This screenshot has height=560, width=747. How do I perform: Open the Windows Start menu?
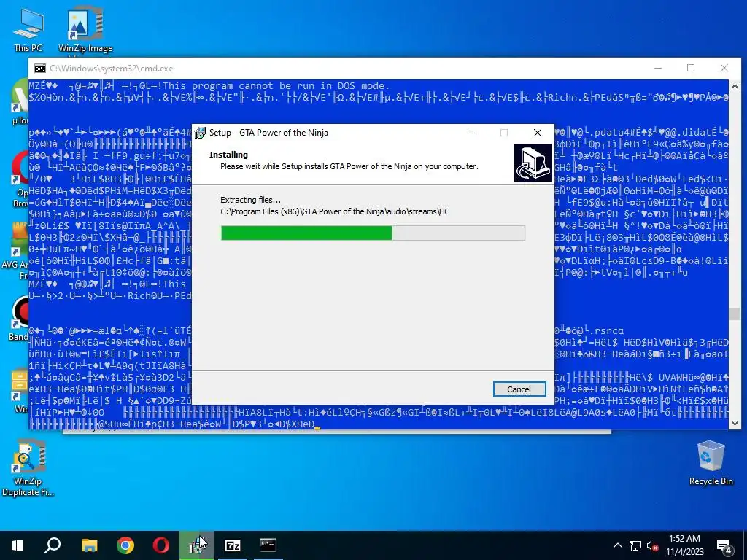pos(18,545)
